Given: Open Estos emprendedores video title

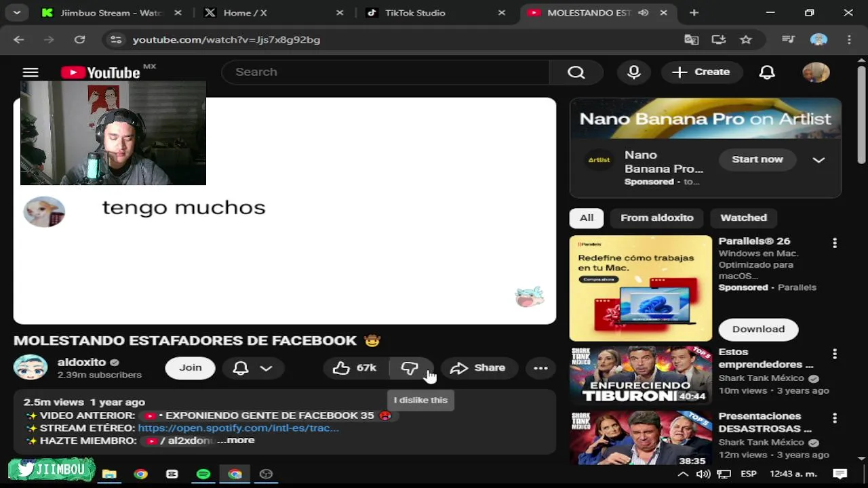Looking at the screenshot, I should coord(766,358).
